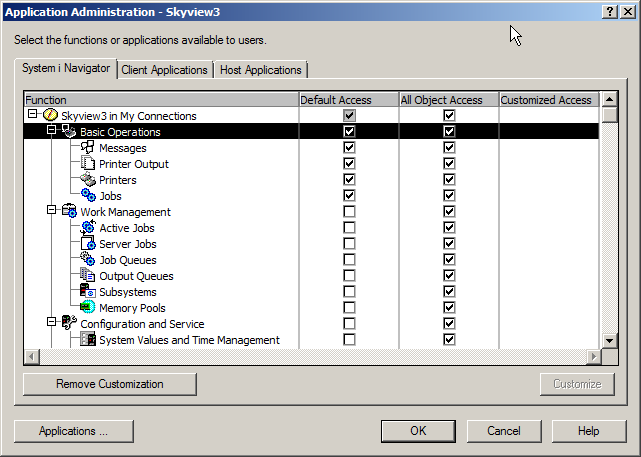
Task: Enable Default Access for Active Jobs
Action: pyautogui.click(x=349, y=227)
